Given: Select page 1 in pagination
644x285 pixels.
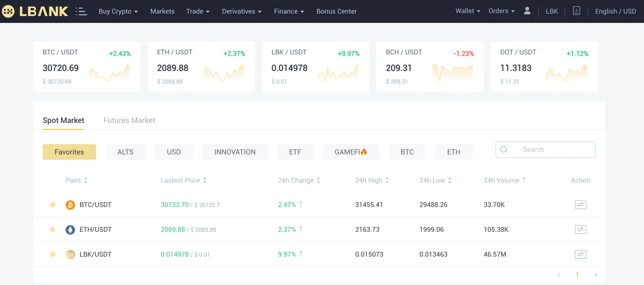Looking at the screenshot, I should (x=577, y=275).
